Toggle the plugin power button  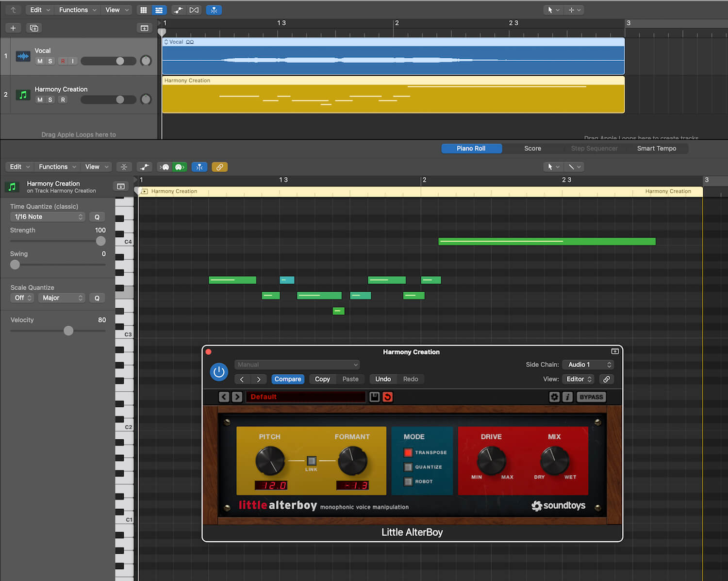click(219, 372)
